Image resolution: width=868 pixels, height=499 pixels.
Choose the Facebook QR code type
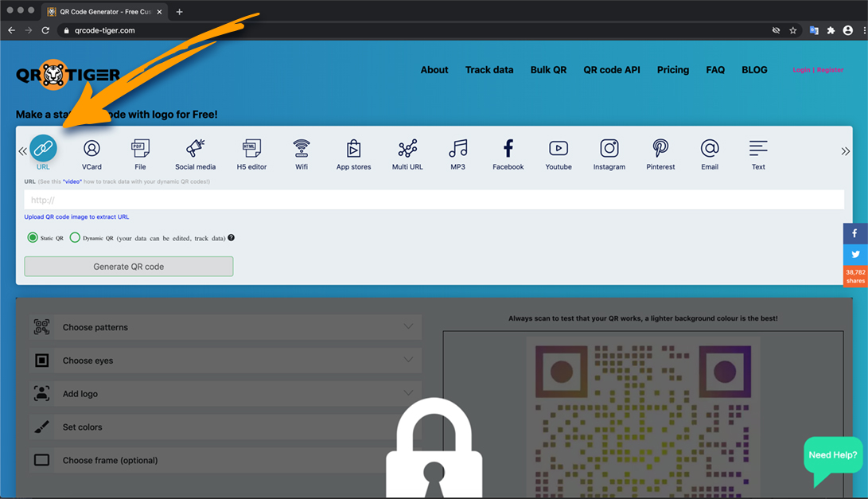508,153
